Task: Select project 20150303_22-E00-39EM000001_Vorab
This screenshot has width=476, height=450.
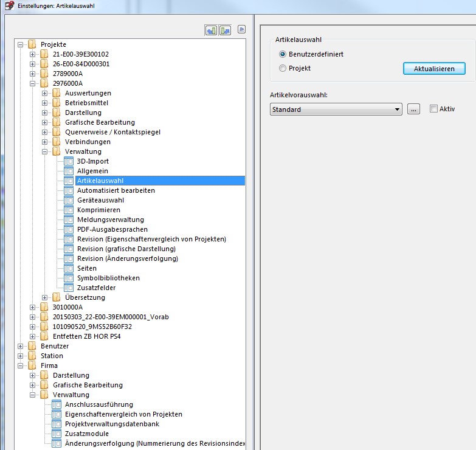Action: point(111,317)
